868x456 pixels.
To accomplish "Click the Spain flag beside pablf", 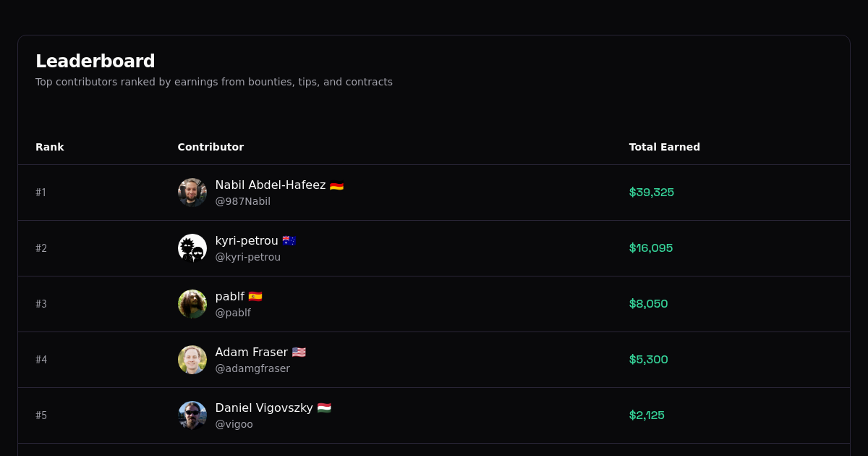I will pyautogui.click(x=256, y=296).
